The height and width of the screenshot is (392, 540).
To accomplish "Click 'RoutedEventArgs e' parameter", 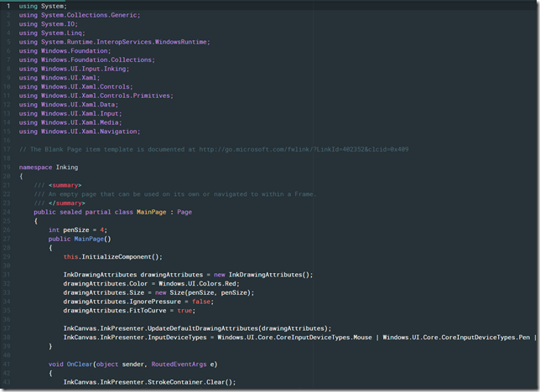I will pyautogui.click(x=184, y=364).
